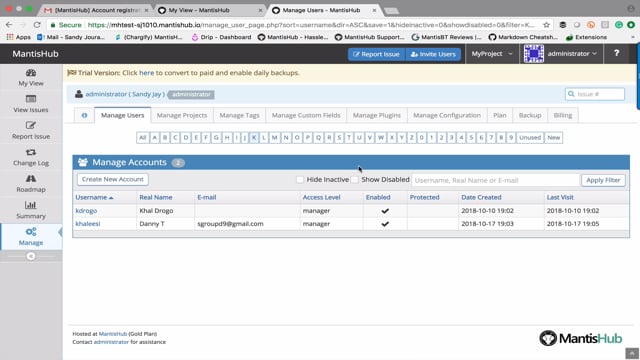Switch to the Gmail Account registration browser tab
Screen dimensions: 640x360
click(x=97, y=10)
